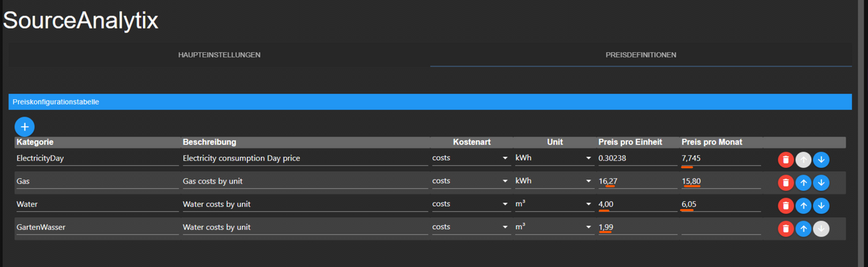Move ElectricityDay row up (disabled arrow)
Viewport: 868px width, 267px height.
coord(803,160)
